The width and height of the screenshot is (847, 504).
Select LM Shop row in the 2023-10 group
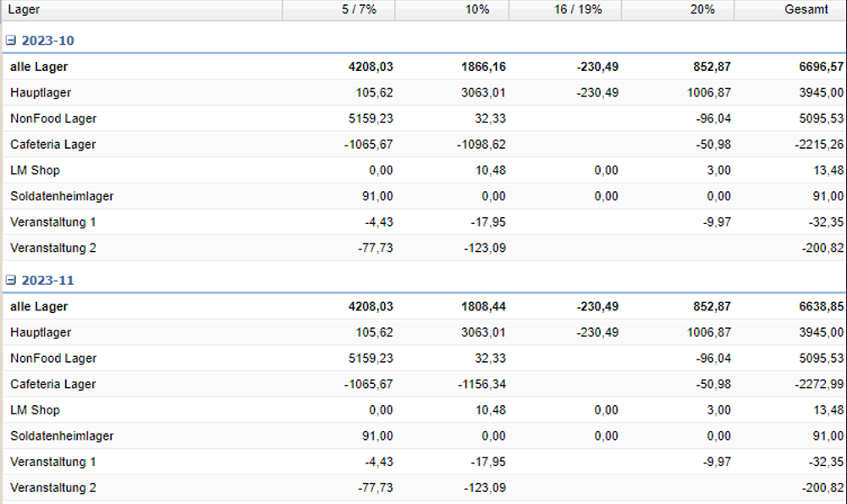tap(35, 170)
